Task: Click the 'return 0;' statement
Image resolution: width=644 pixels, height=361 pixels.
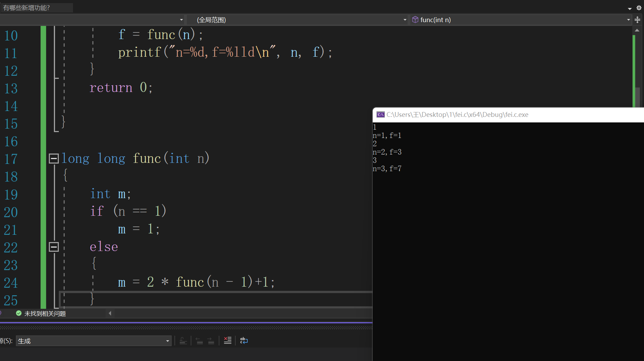Action: tap(121, 87)
